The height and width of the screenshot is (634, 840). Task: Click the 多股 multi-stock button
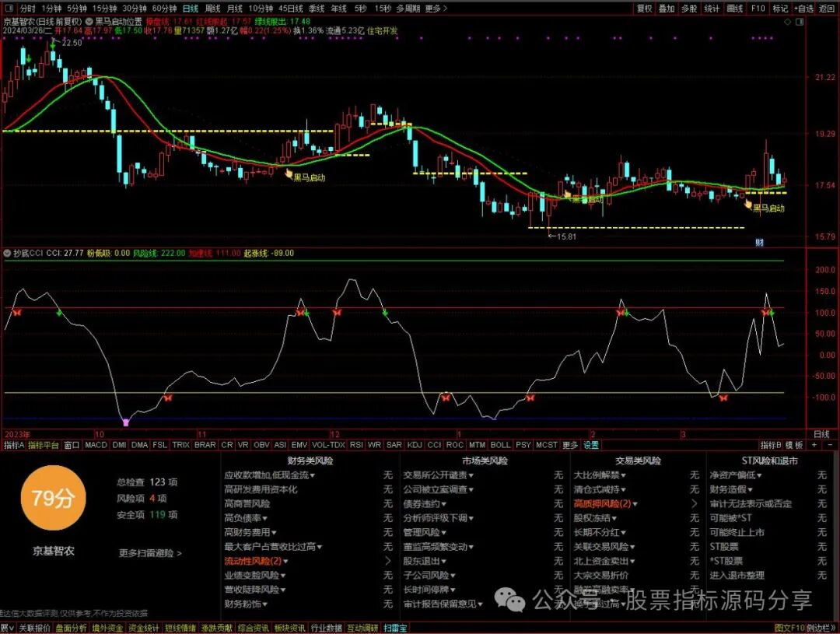689,9
